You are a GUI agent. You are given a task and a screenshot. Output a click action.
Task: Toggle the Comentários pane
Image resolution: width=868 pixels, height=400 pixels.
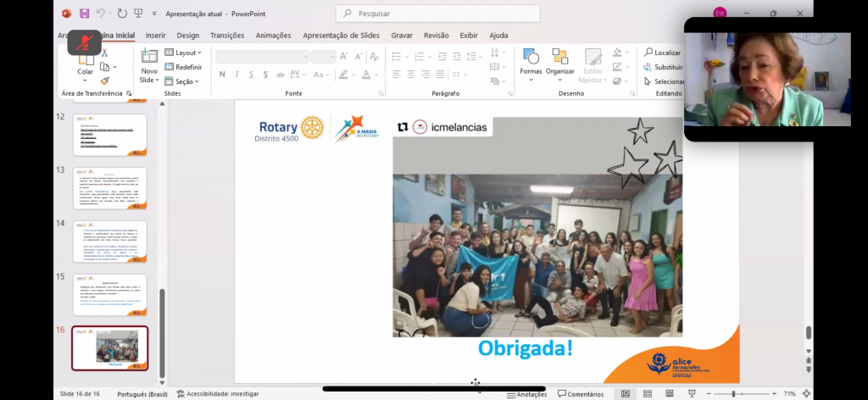(581, 394)
